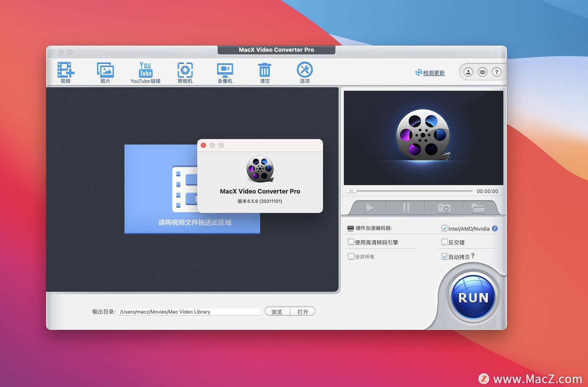Click the 硬件加速编码器 label

pos(374,228)
